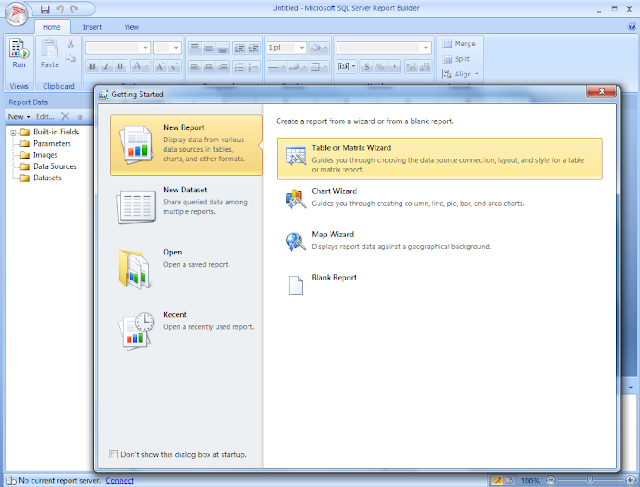640x487 pixels.
Task: Click the Redo arrow in the quick access toolbar
Action: (x=74, y=9)
